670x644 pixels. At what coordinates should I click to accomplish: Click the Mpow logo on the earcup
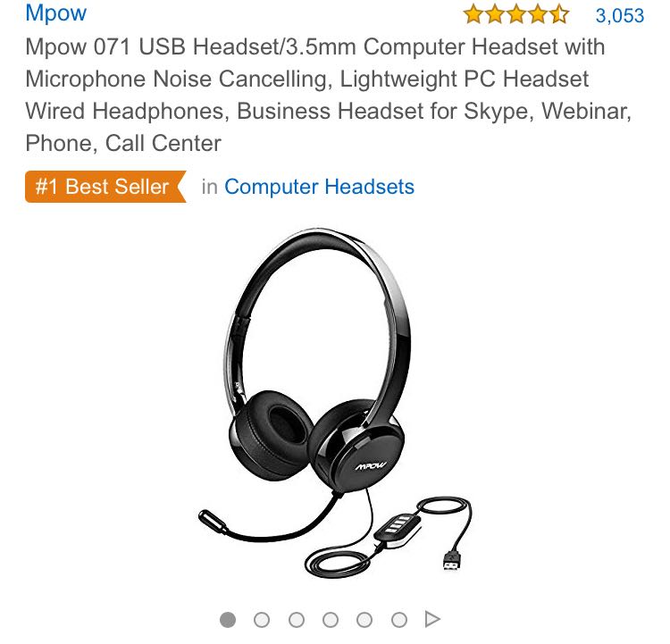[371, 465]
